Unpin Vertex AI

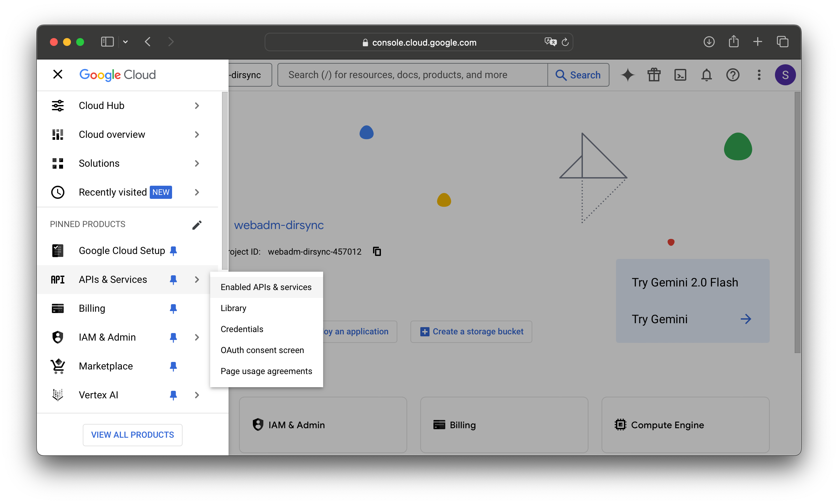click(173, 395)
